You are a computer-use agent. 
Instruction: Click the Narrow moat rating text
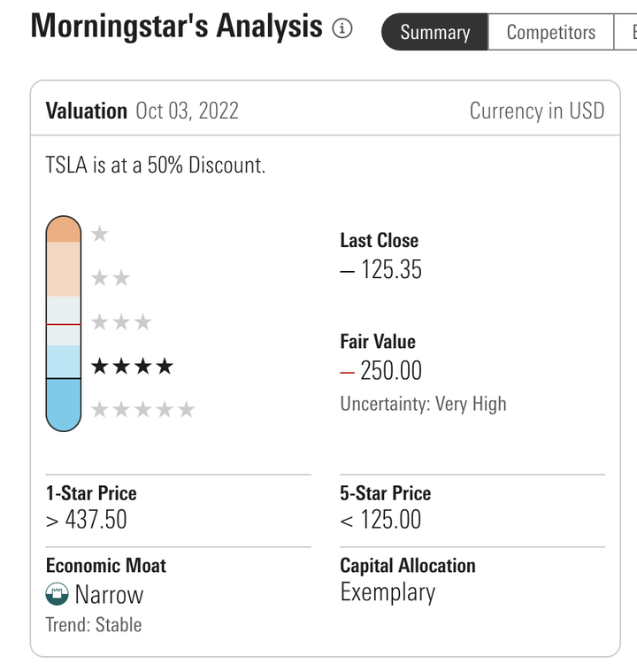[x=109, y=595]
